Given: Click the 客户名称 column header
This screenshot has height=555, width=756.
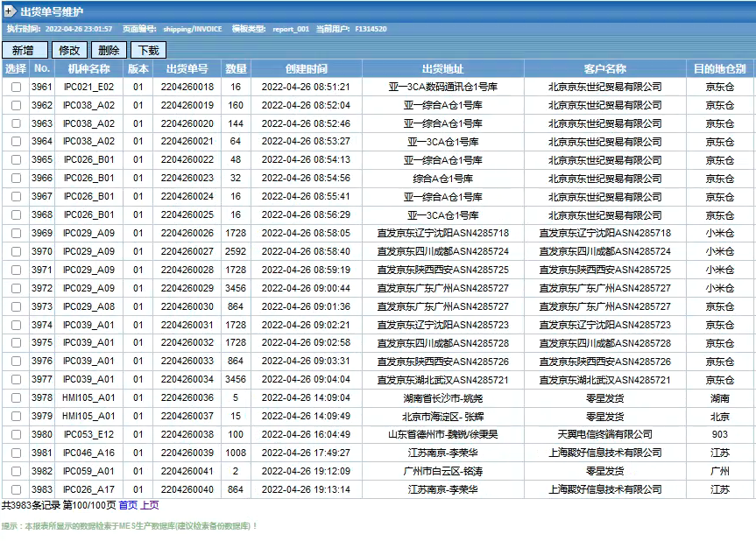Looking at the screenshot, I should click(604, 68).
